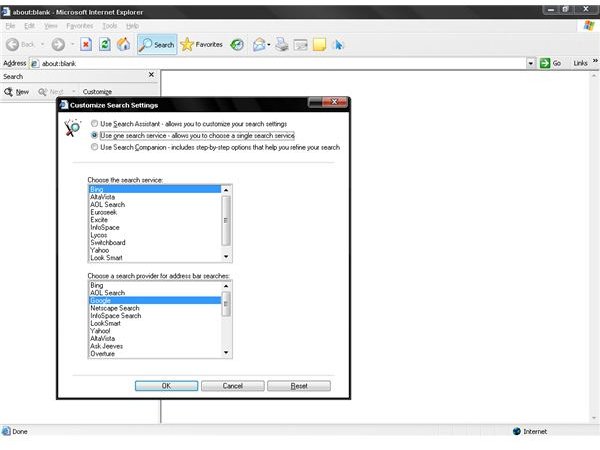Open the Next search dropdown arrow
This screenshot has width=600, height=450.
(x=73, y=92)
